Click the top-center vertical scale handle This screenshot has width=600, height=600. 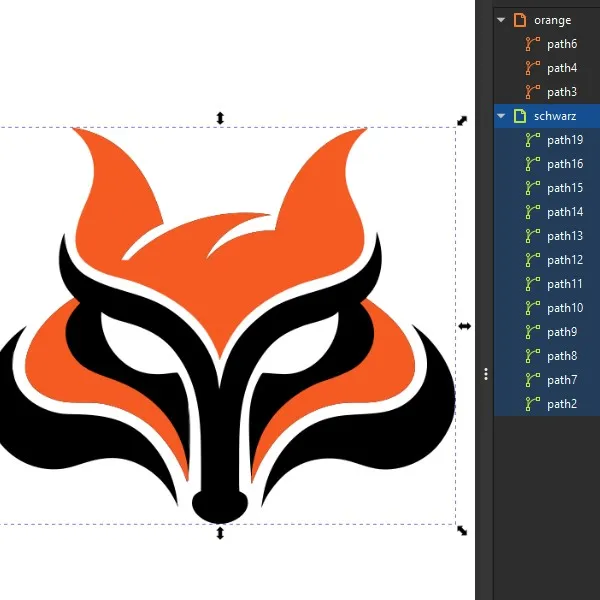pos(220,118)
